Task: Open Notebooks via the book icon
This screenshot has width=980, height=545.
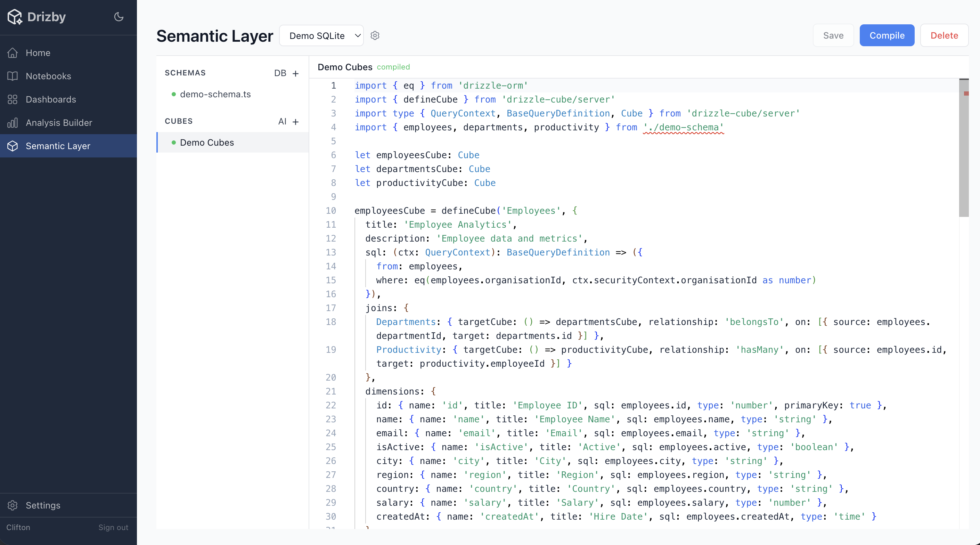Action: pos(13,76)
